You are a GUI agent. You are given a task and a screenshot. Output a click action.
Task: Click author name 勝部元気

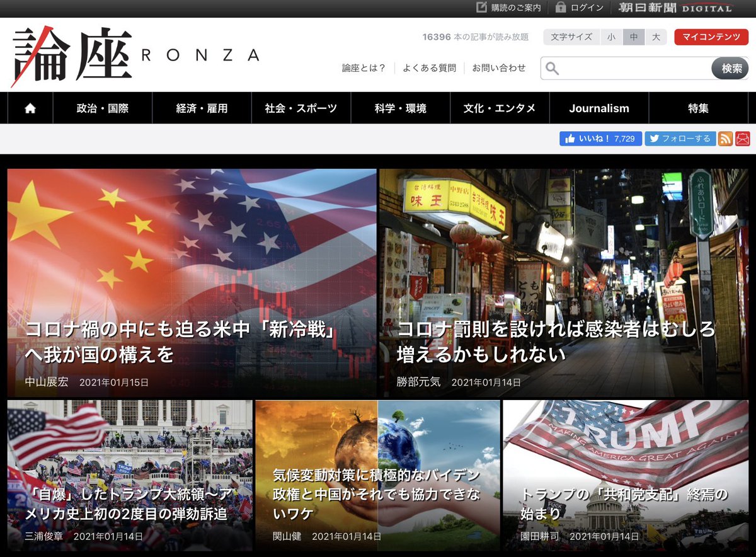419,382
